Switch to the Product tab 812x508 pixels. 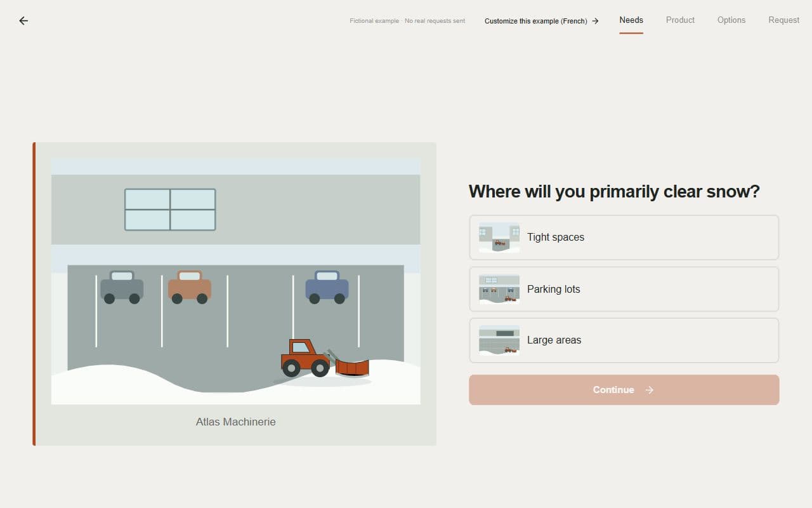point(680,20)
